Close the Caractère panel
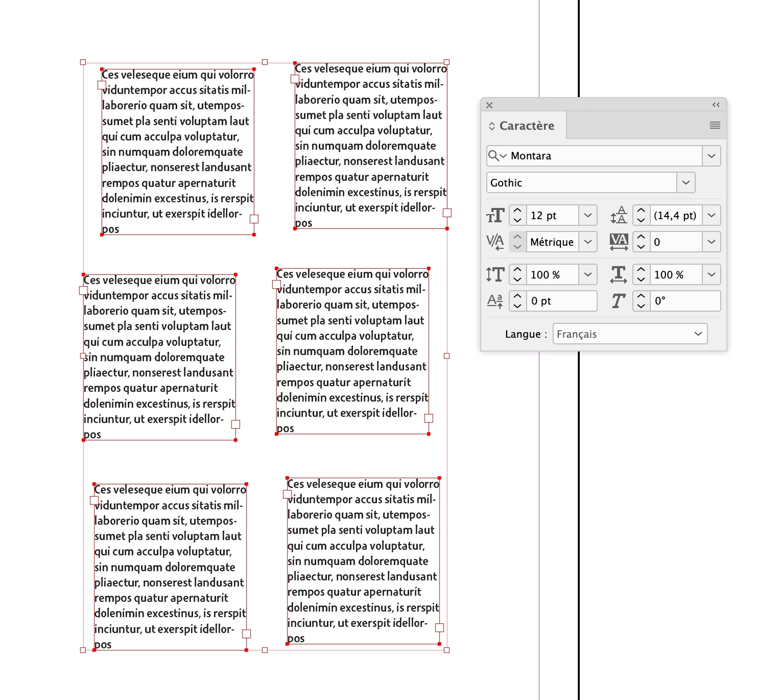Image resolution: width=757 pixels, height=700 pixels. pos(489,105)
